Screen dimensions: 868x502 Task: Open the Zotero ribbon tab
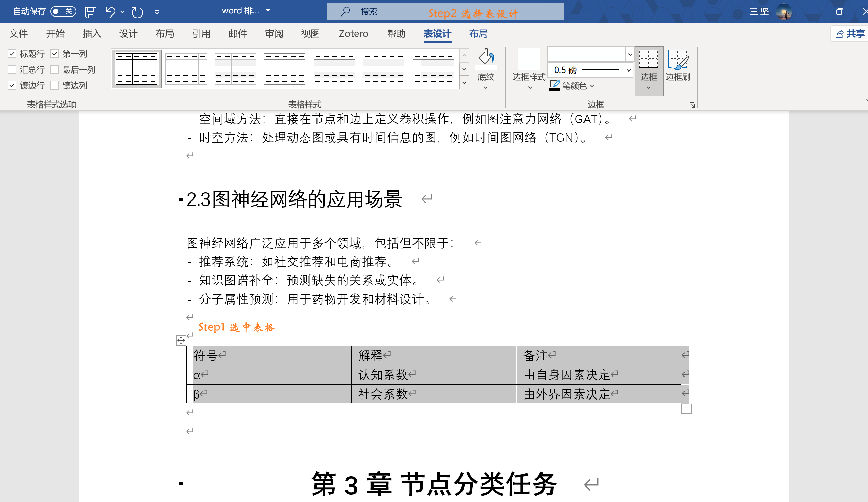353,33
